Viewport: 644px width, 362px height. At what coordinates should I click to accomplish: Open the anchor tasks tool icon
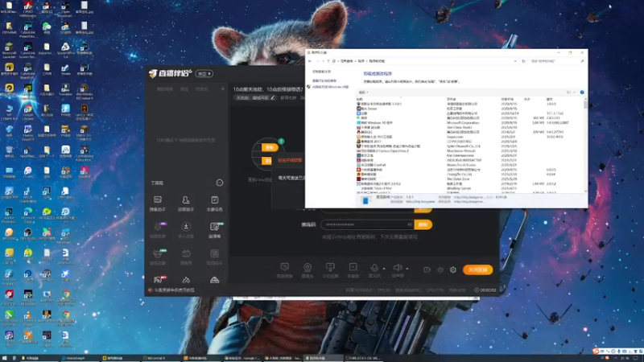(214, 204)
